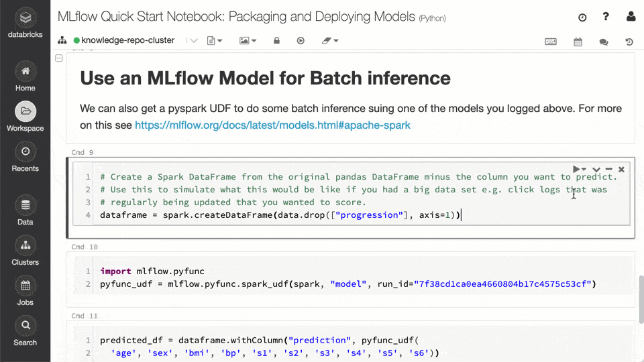Open the Clear eraser menu

(329, 41)
